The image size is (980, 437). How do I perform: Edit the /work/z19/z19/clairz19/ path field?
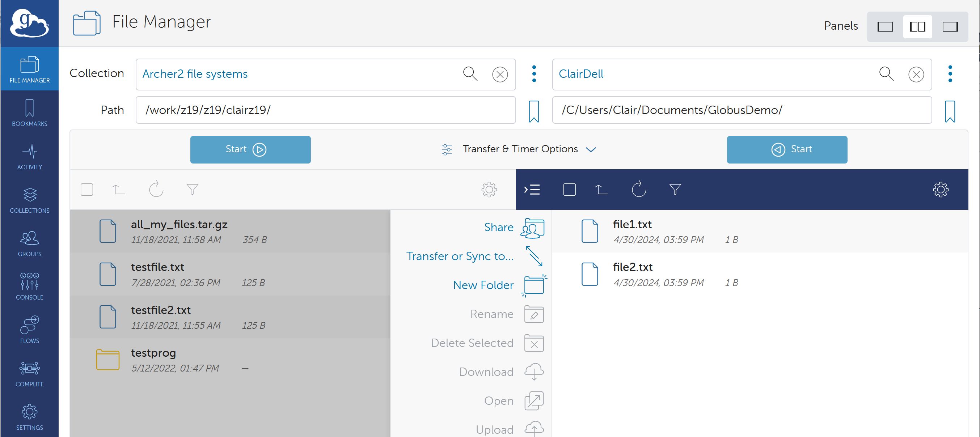326,110
